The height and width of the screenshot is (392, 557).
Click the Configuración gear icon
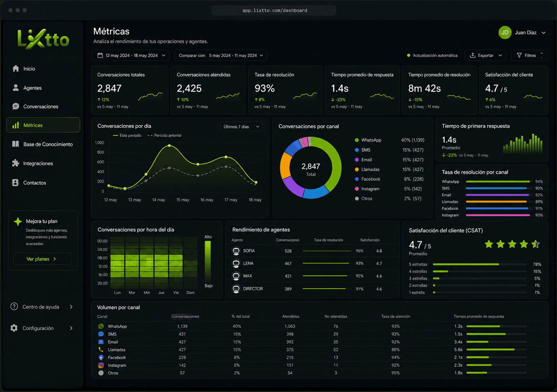pos(14,328)
